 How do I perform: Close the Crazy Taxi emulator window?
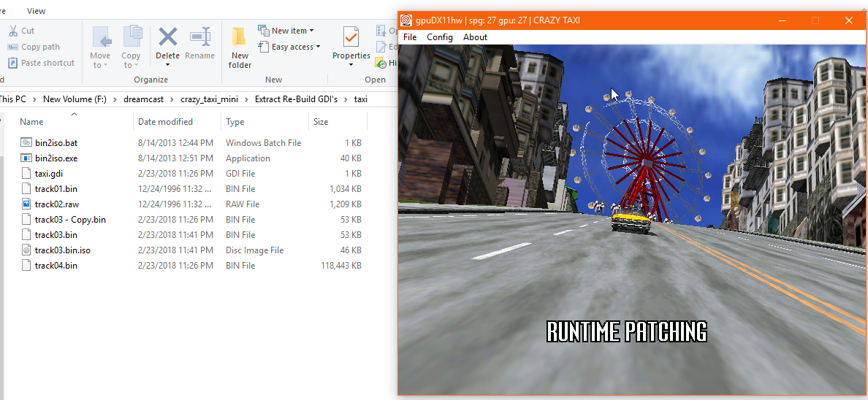click(848, 20)
